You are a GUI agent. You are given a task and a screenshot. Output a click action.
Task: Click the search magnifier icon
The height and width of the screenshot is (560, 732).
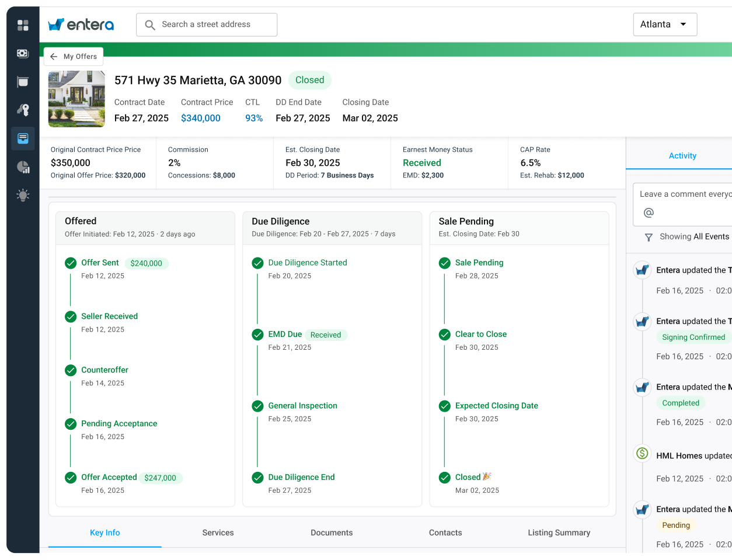[x=150, y=25]
